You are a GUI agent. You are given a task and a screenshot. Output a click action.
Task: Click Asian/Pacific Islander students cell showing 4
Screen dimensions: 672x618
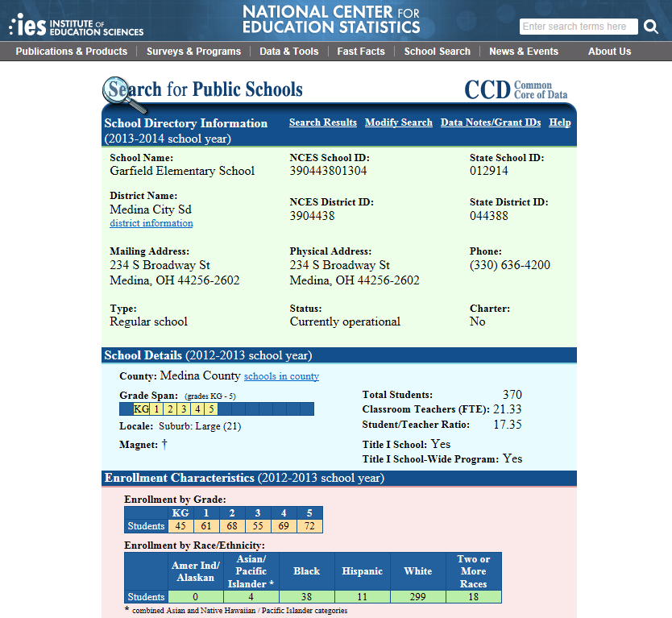click(251, 597)
